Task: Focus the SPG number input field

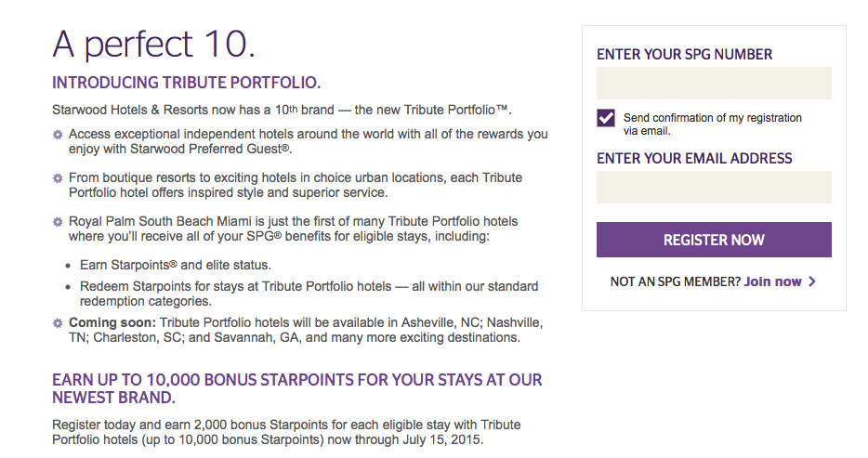Action: [714, 83]
